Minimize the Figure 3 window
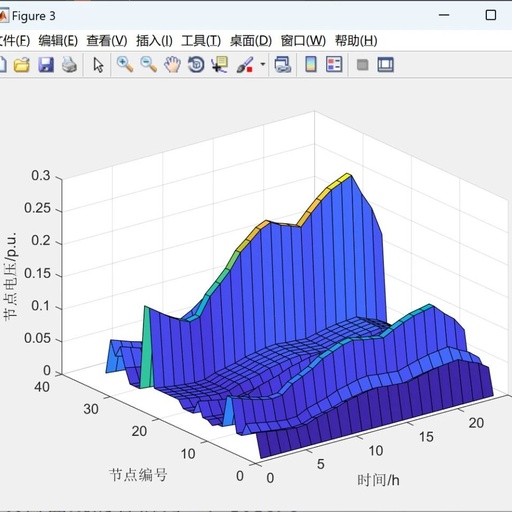The height and width of the screenshot is (512, 512). (444, 15)
